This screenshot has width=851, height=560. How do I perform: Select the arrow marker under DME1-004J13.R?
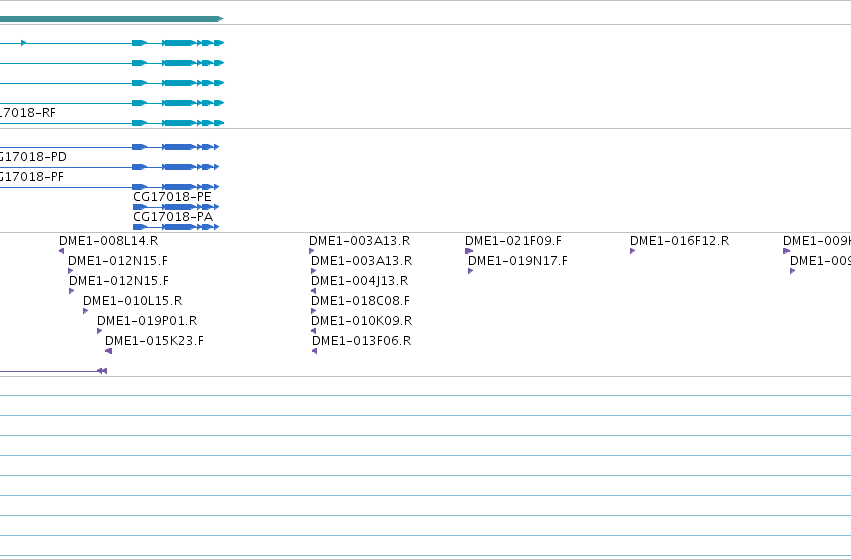coord(313,291)
